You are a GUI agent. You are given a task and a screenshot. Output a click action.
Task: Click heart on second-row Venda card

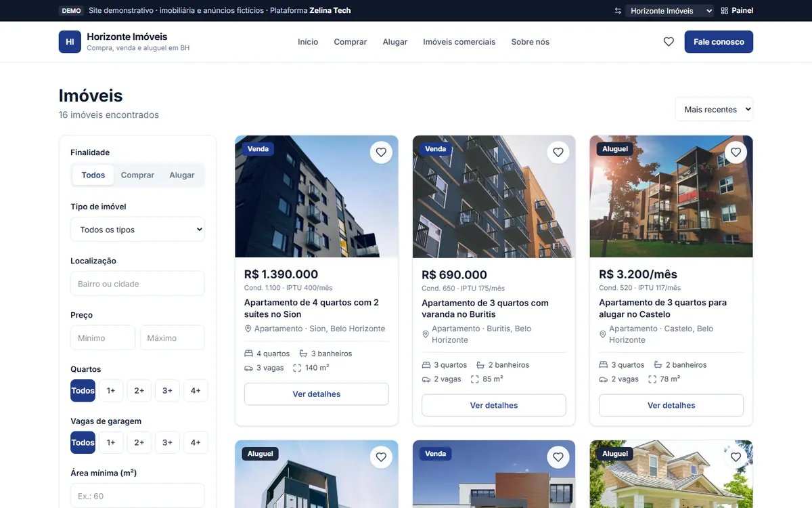558,457
